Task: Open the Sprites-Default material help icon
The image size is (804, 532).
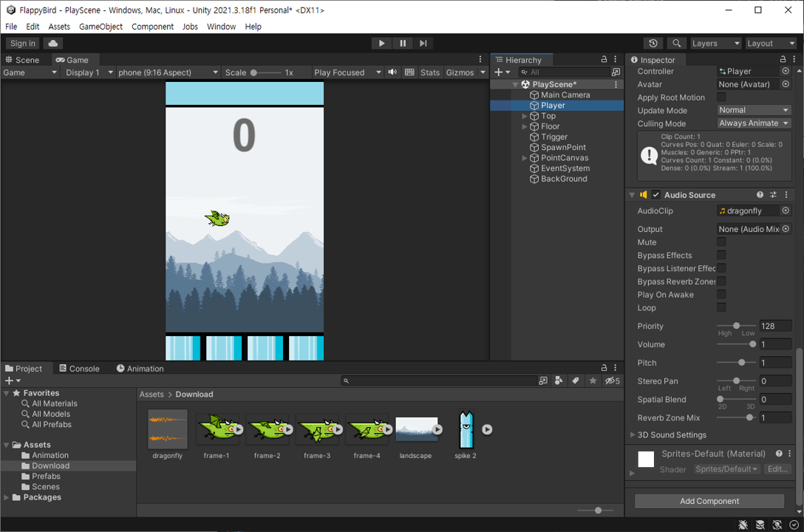Action: coord(779,454)
